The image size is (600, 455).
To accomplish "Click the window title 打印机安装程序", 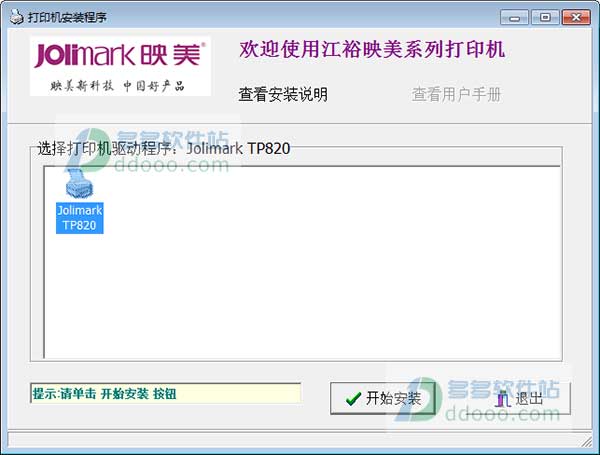I will coord(67,18).
